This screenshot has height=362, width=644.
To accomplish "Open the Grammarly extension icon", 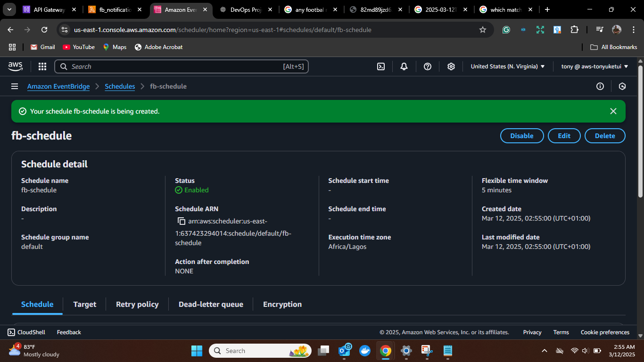I will coord(506,30).
